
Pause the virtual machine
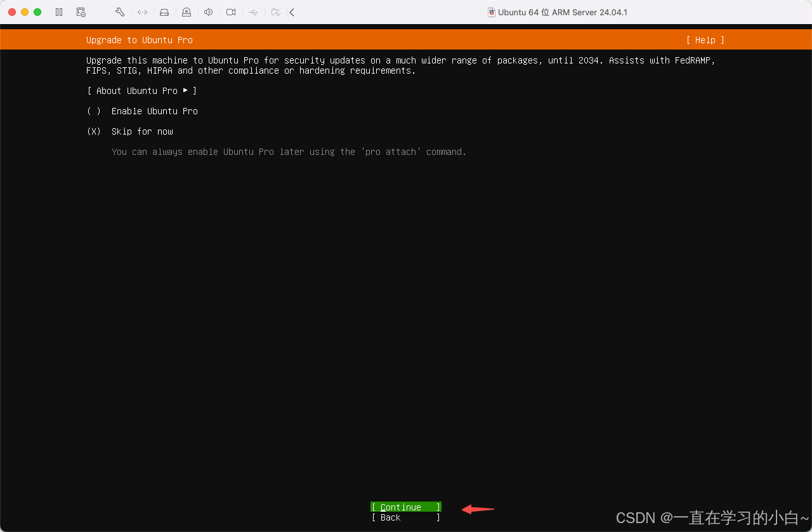click(59, 12)
